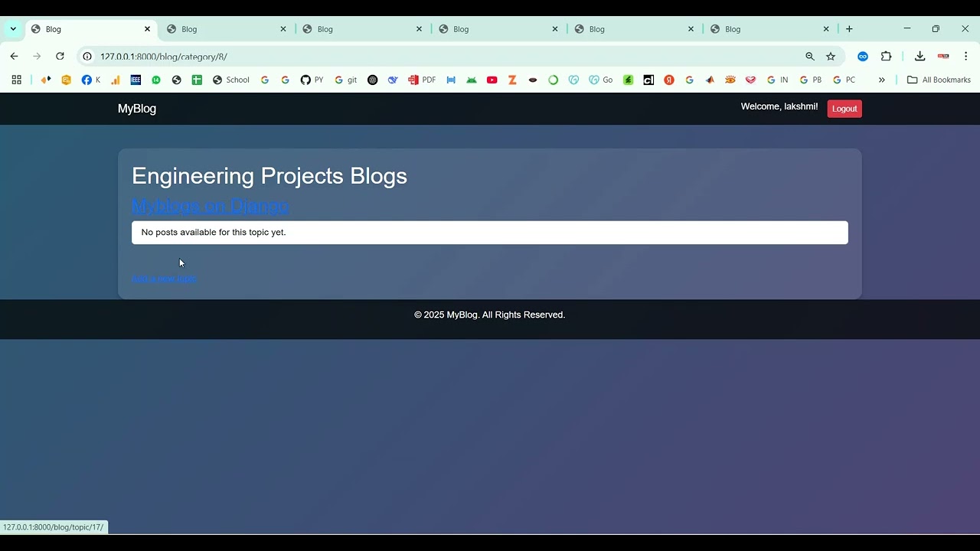The image size is (980, 551).
Task: Go to MyBlog home via navbar brand
Action: click(137, 109)
